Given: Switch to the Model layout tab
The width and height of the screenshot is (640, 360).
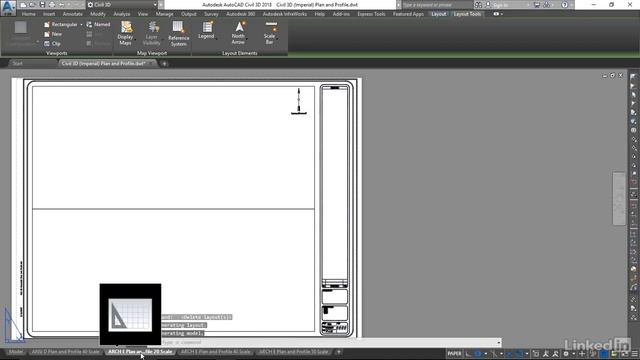Looking at the screenshot, I should click(x=16, y=352).
